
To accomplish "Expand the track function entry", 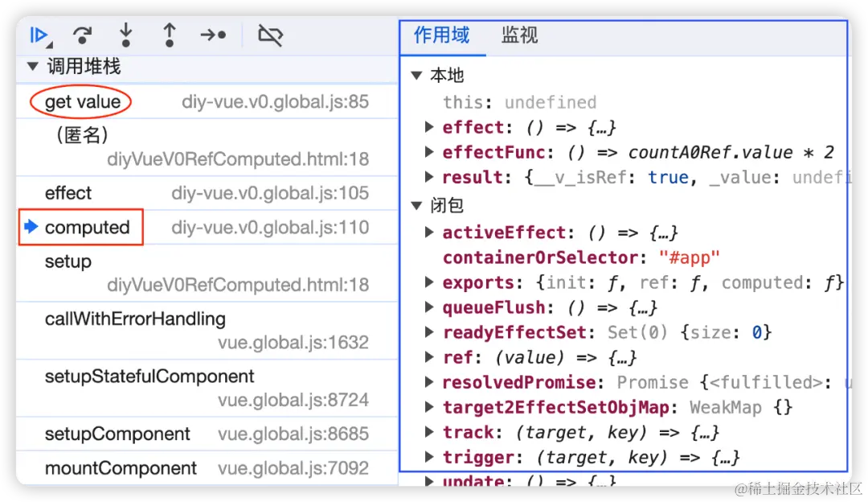I will coord(429,432).
